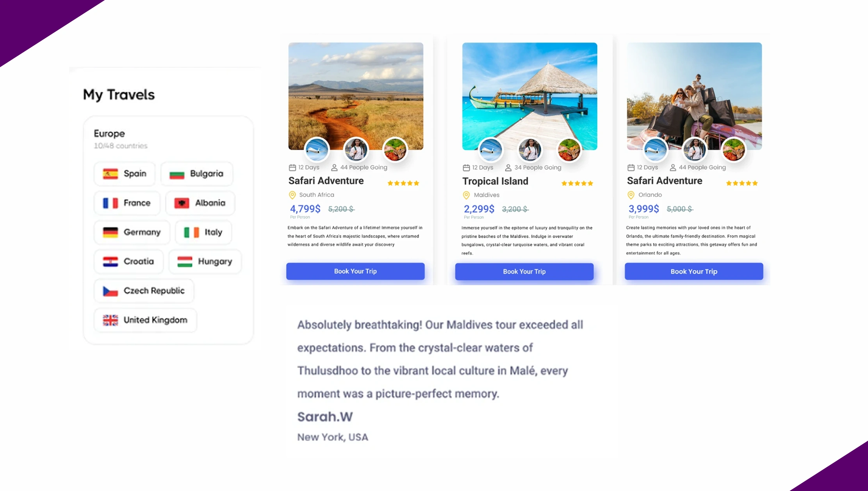
Task: Click the airplane icon on South Africa card
Action: [317, 150]
